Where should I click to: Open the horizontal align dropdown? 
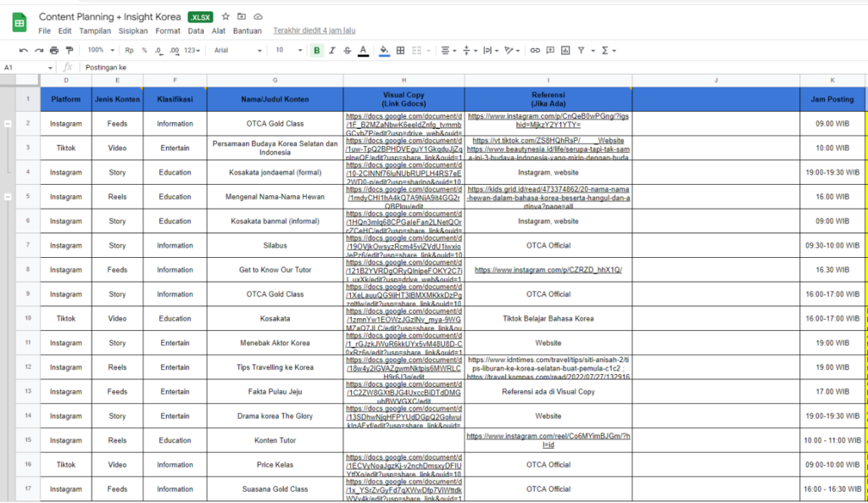coord(448,50)
